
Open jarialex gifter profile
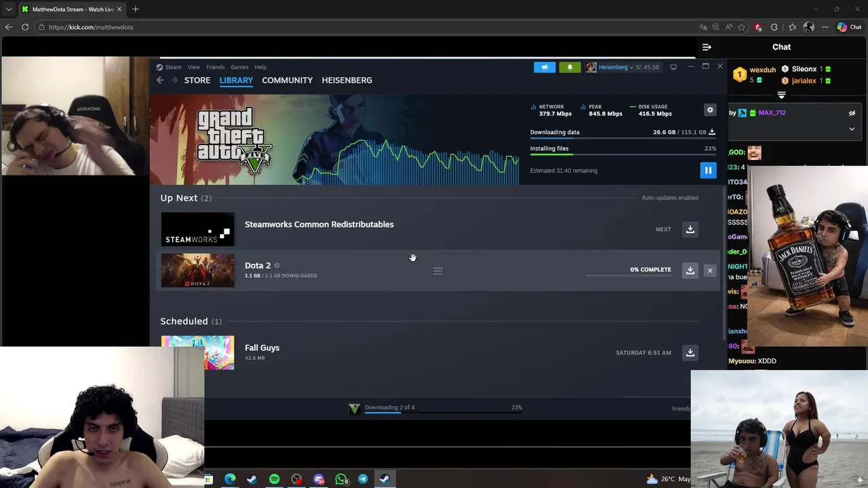804,81
